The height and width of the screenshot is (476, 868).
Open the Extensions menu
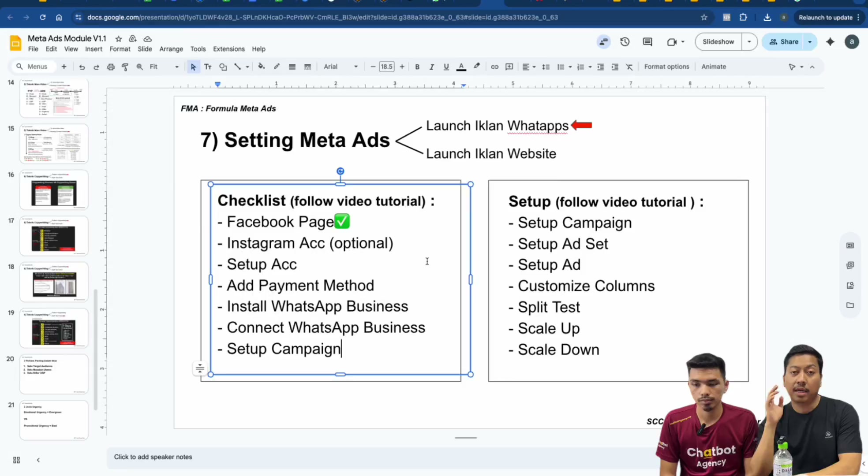[x=228, y=49]
